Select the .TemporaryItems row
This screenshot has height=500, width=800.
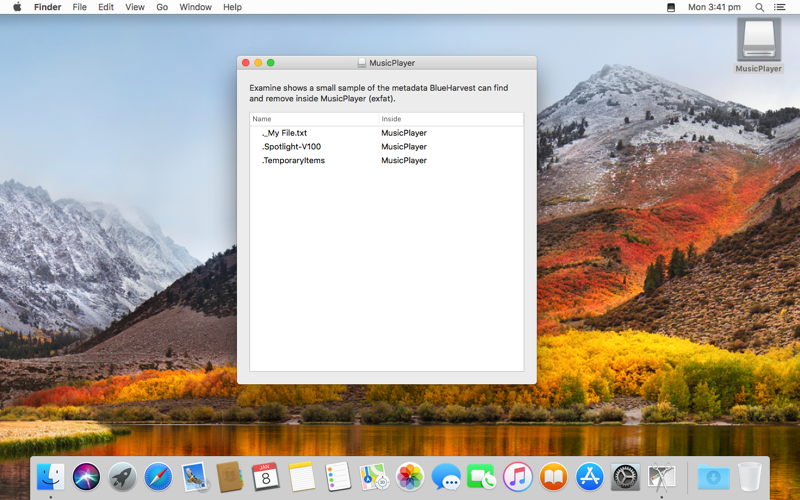click(x=387, y=160)
